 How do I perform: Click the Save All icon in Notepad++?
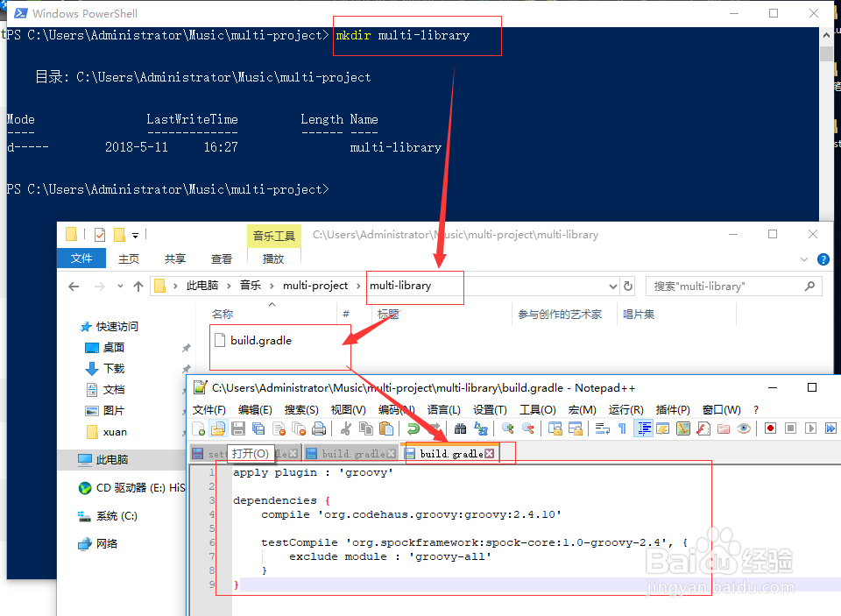pos(258,428)
